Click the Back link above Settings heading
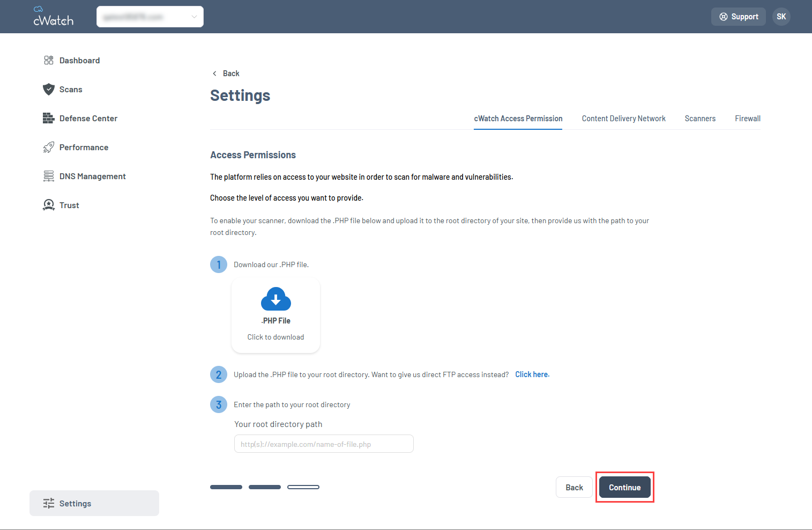The width and height of the screenshot is (812, 530). (x=231, y=73)
